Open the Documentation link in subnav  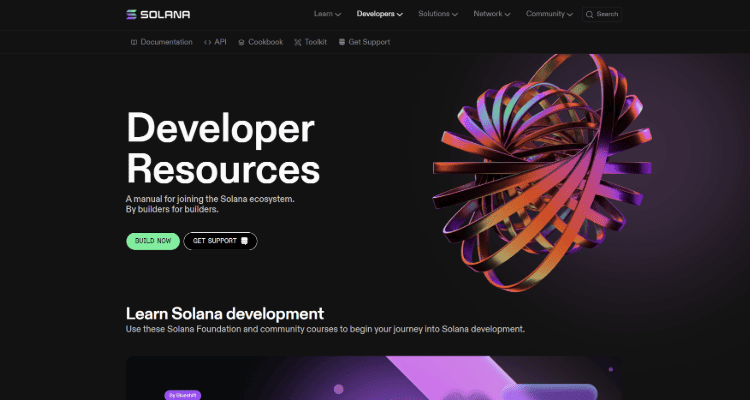tap(166, 42)
